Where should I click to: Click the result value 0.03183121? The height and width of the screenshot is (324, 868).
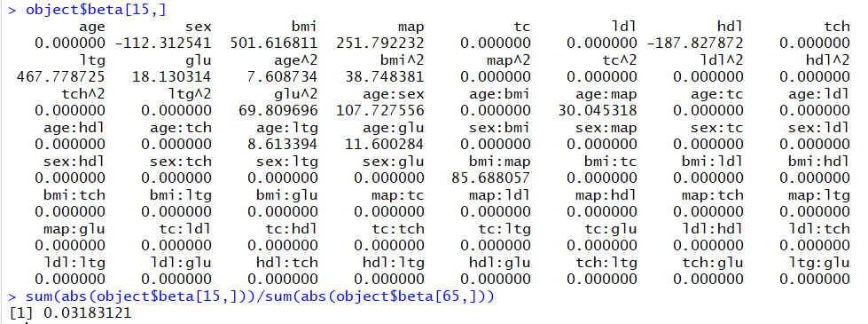coord(87,313)
